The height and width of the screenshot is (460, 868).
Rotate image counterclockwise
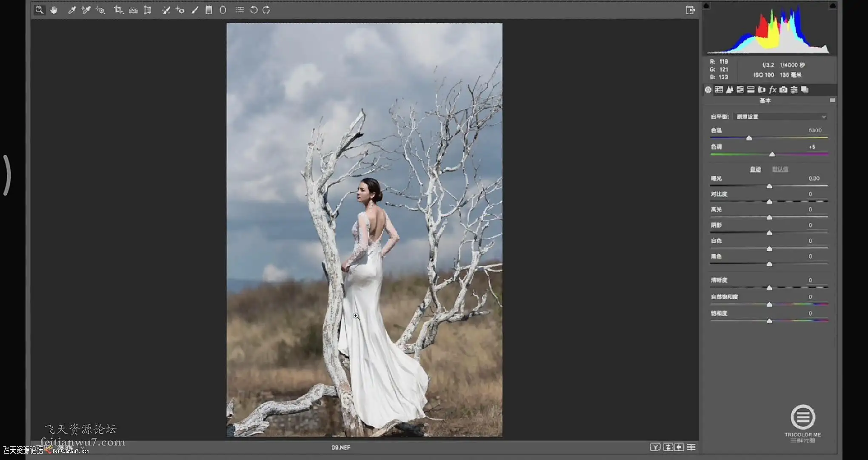pyautogui.click(x=254, y=10)
